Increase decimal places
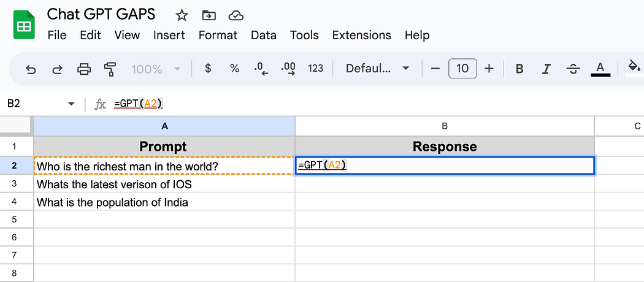The height and width of the screenshot is (282, 644). pyautogui.click(x=288, y=69)
